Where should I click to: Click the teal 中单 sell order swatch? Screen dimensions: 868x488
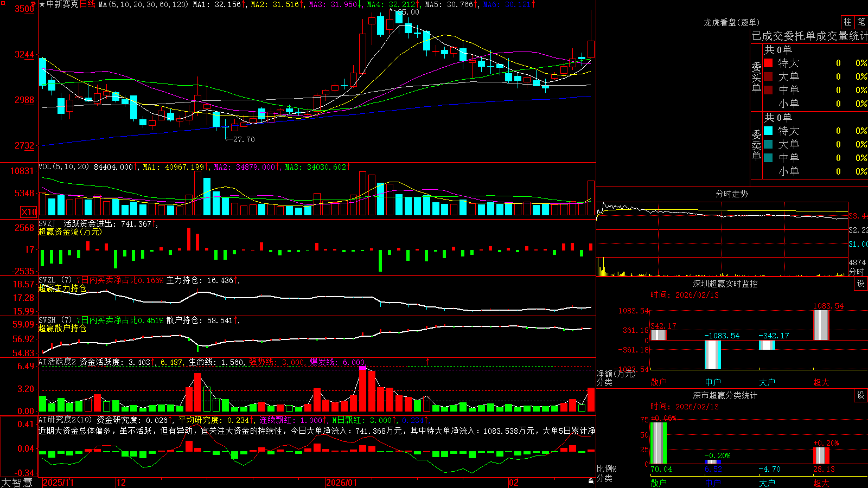[x=768, y=158]
